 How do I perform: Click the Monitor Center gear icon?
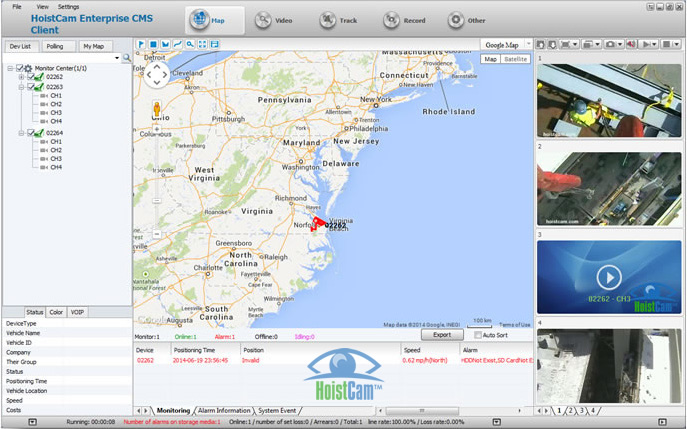[x=28, y=68]
